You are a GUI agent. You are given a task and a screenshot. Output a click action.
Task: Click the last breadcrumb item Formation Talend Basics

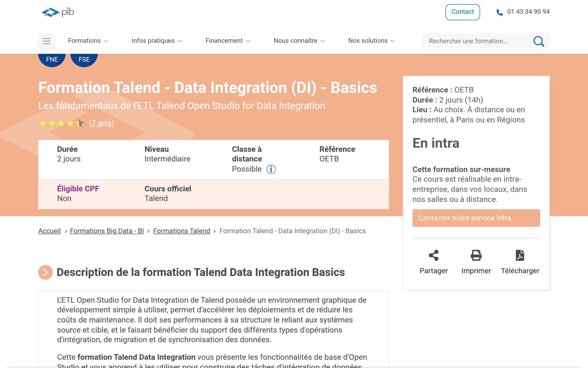click(292, 231)
